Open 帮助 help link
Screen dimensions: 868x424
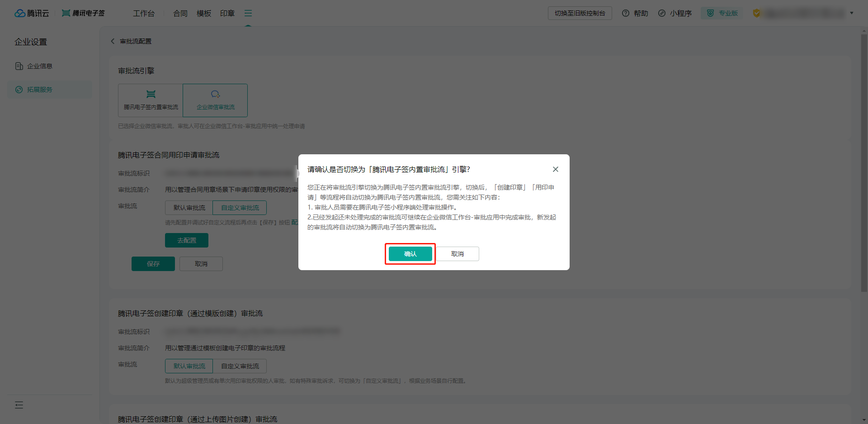click(x=635, y=13)
